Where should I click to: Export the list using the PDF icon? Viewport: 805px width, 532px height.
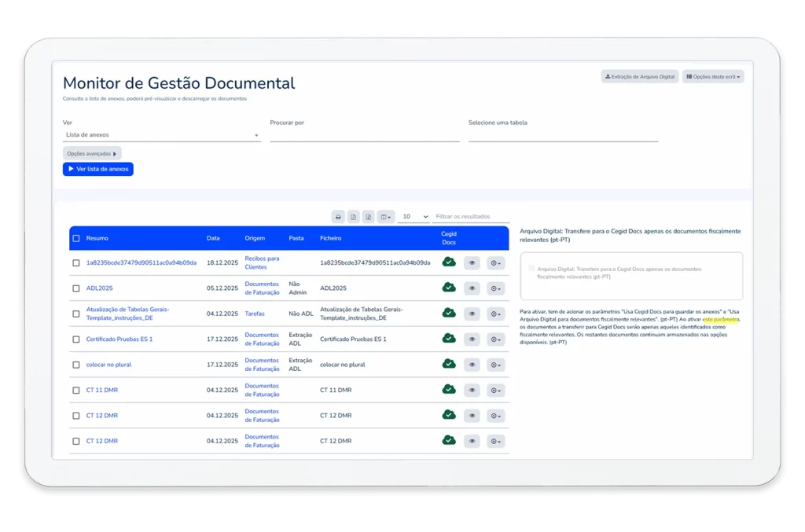[x=354, y=217]
